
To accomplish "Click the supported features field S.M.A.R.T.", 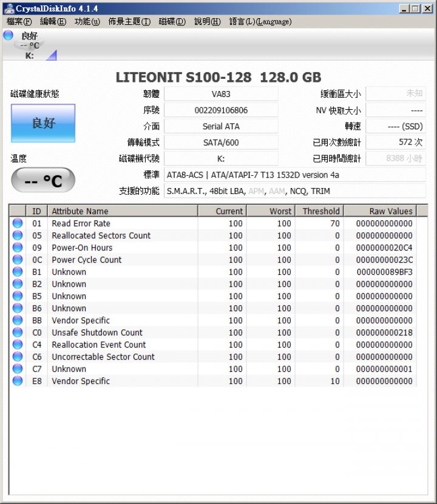I will [295, 191].
